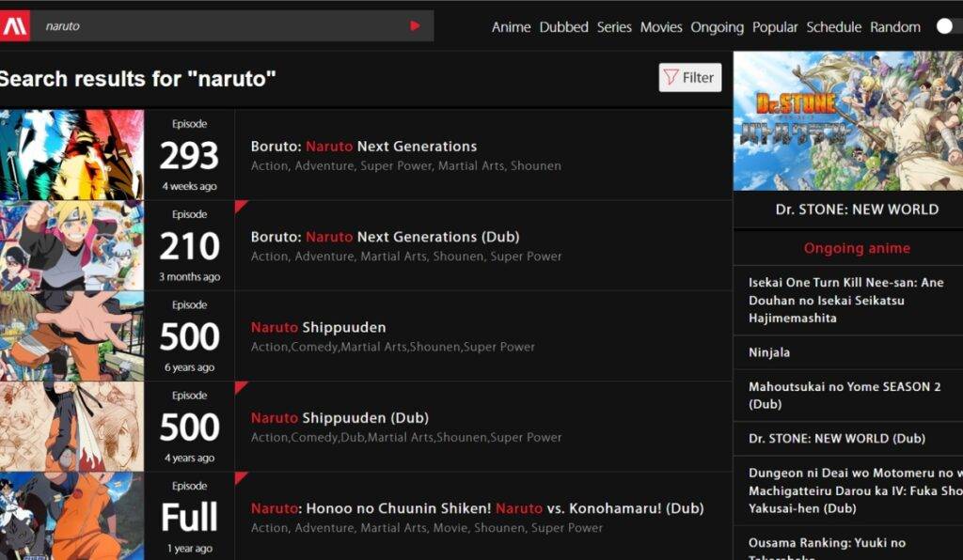The width and height of the screenshot is (963, 560).
Task: Open the Movies menu item
Action: click(x=661, y=27)
